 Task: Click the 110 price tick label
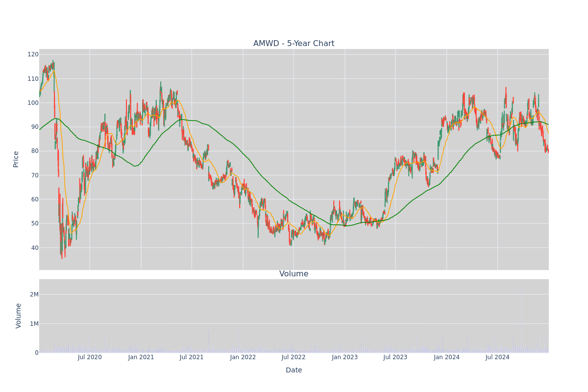click(33, 79)
